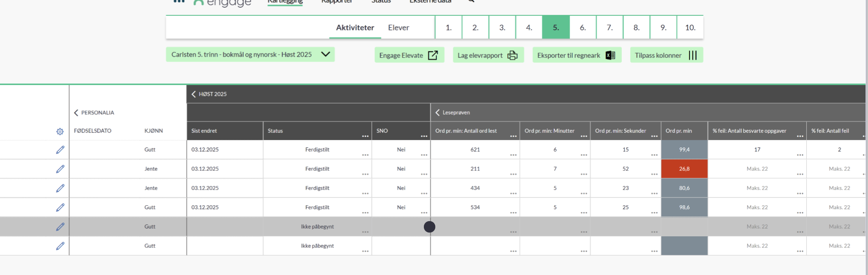Export table with Eksporter til regneark

576,55
